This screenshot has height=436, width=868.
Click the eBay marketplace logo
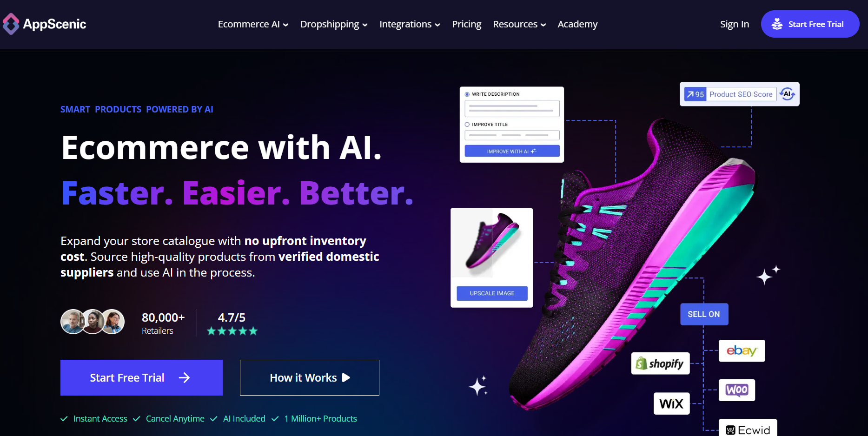[x=742, y=350]
